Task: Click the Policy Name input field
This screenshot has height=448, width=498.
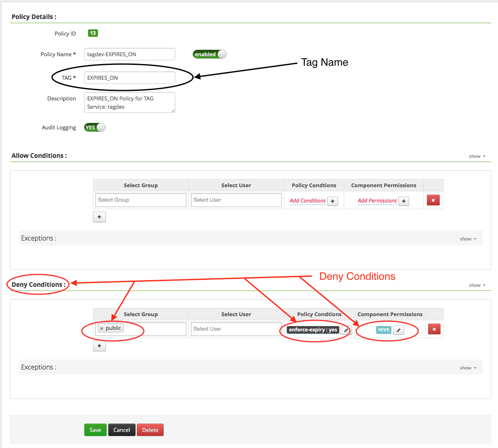Action: tap(129, 54)
